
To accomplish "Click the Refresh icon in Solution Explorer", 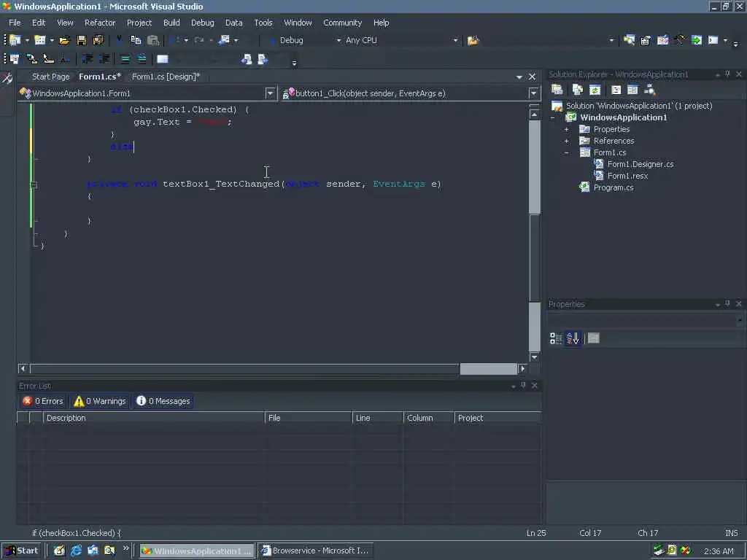I will [x=595, y=90].
